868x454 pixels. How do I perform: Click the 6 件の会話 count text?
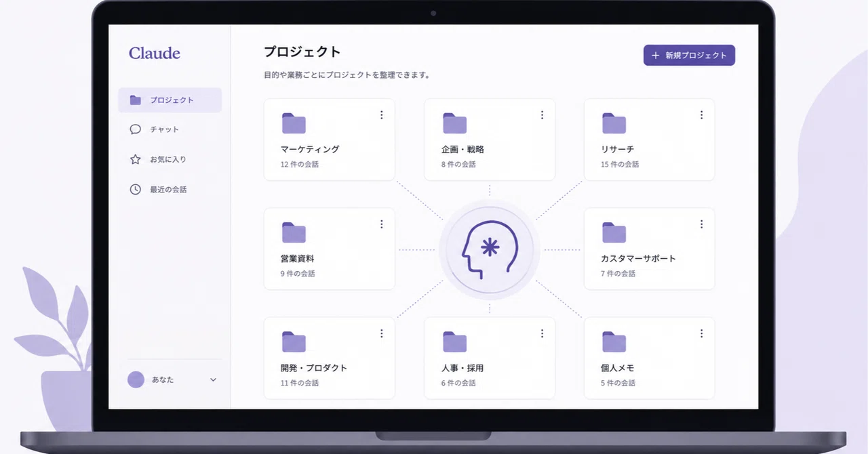click(458, 383)
